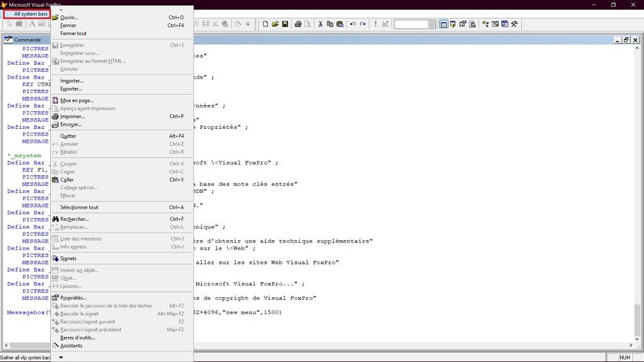Open the toolbar combo box dropdown
Image resolution: width=644 pixels, height=362 pixels.
tap(430, 24)
